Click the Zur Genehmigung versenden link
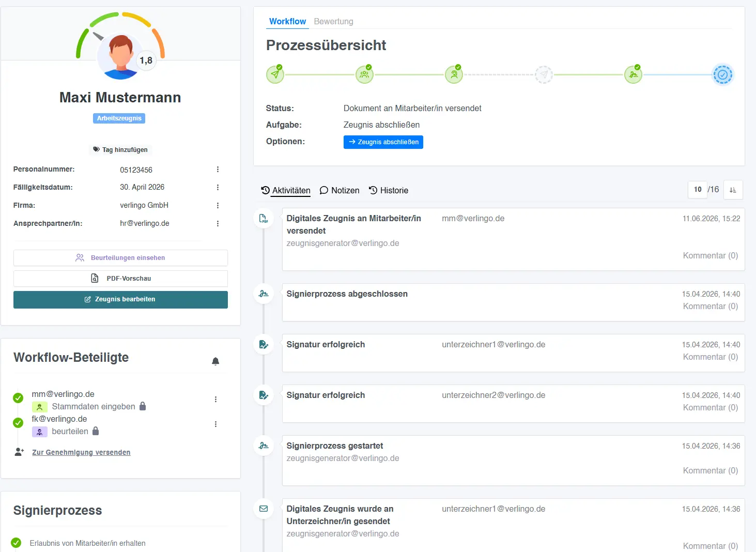Viewport: 756px width, 552px height. [81, 452]
